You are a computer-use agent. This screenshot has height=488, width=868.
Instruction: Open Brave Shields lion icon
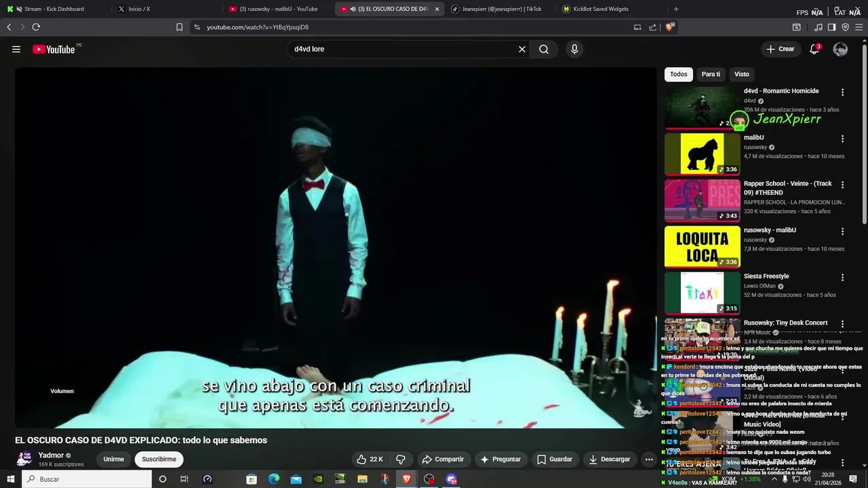[x=669, y=27]
